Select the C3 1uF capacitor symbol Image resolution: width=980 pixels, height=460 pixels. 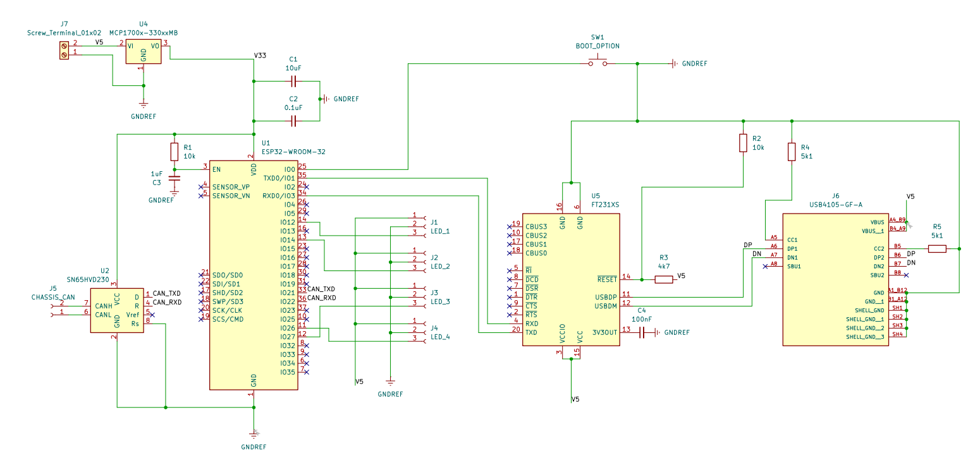coord(174,178)
